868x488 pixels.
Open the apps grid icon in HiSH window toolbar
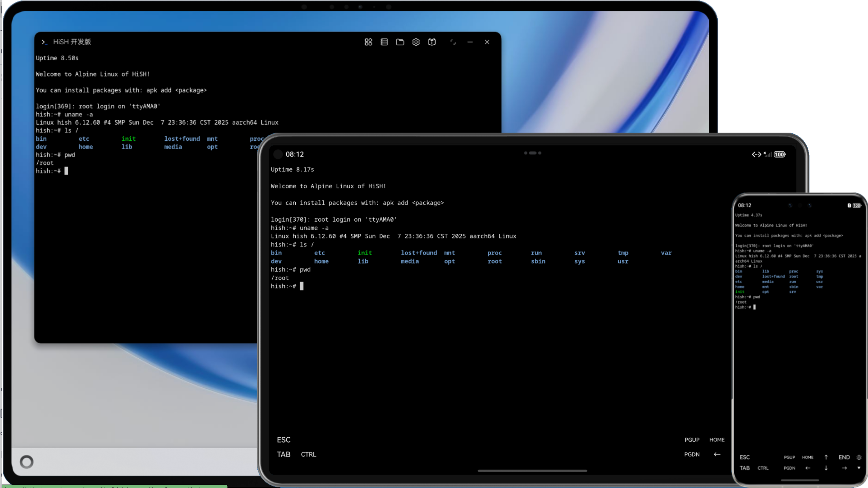tap(368, 42)
